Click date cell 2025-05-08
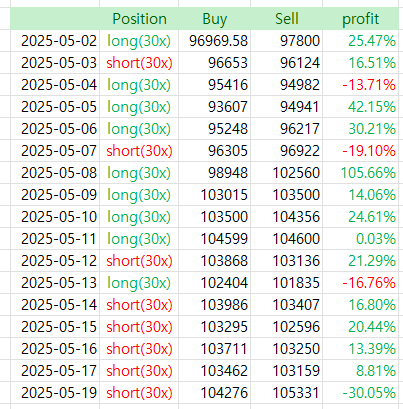403x409 pixels. [55, 173]
